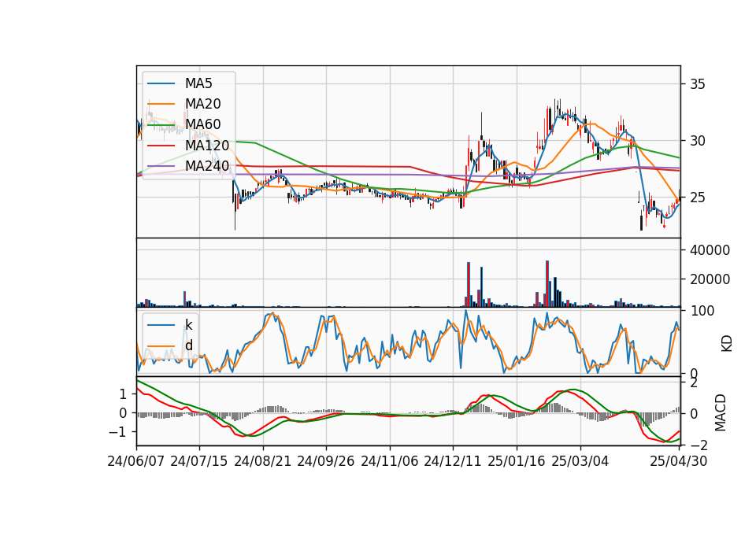Click the purple MA240 legend line sample

161,166
